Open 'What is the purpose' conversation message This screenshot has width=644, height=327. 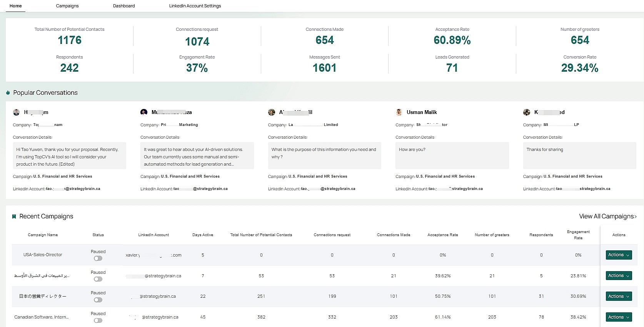click(x=324, y=156)
